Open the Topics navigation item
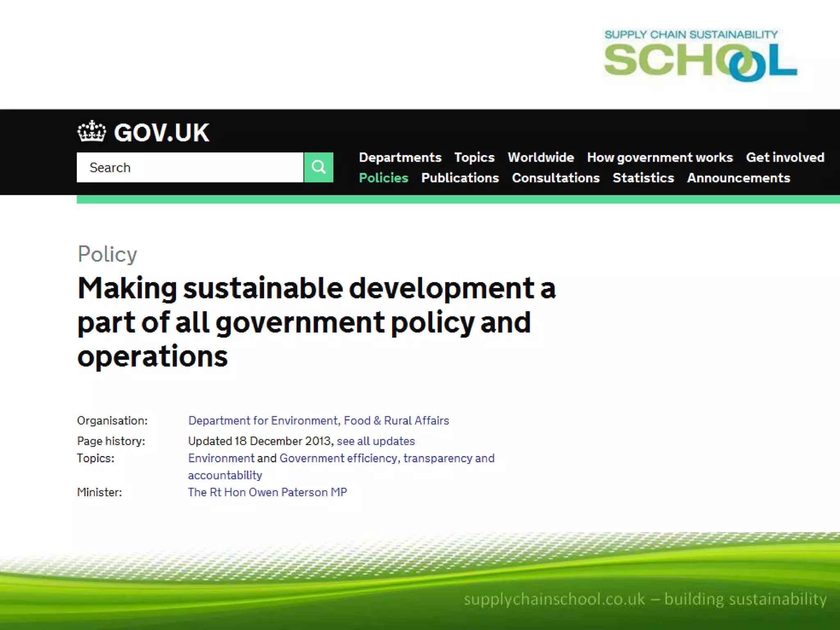Image resolution: width=840 pixels, height=630 pixels. (x=474, y=157)
